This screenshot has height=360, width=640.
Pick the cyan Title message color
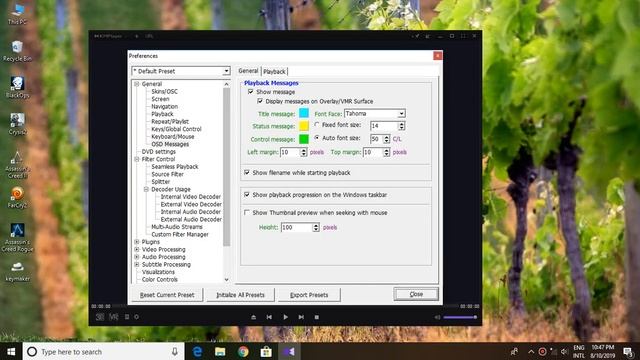click(304, 113)
